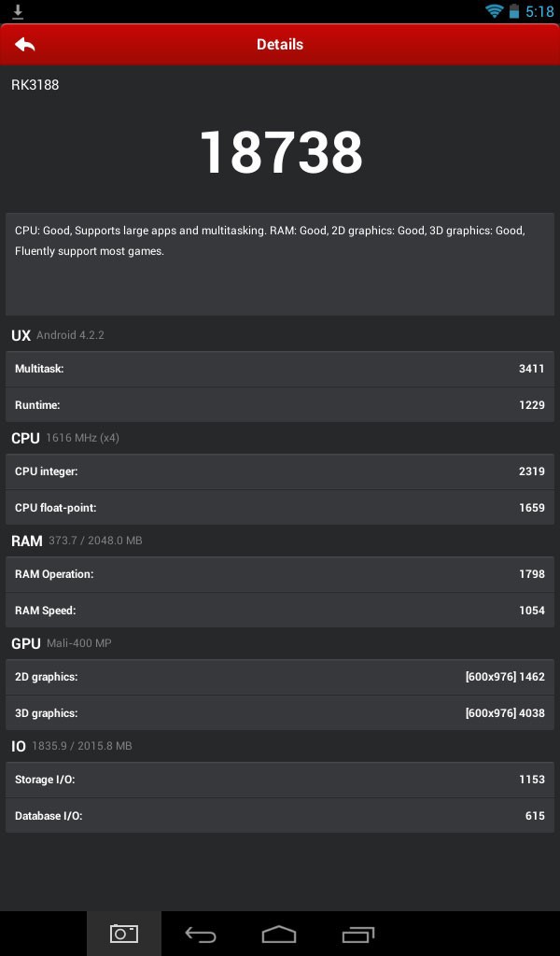Image resolution: width=560 pixels, height=956 pixels.
Task: Select the RAM Operation row
Action: click(x=280, y=574)
